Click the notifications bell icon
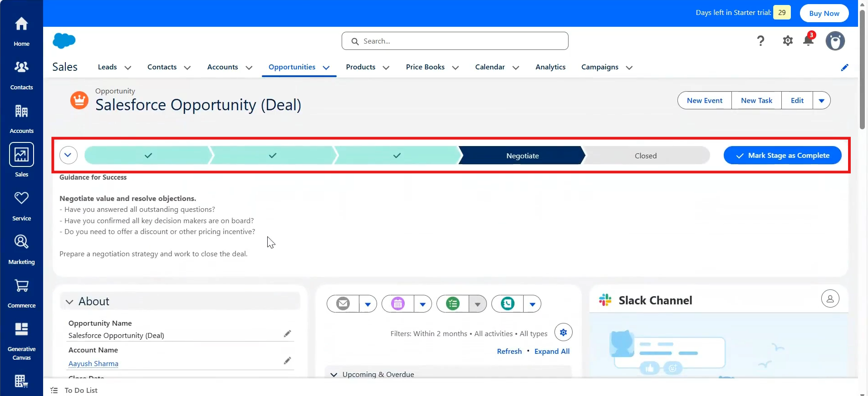The height and width of the screenshot is (396, 868). click(808, 40)
